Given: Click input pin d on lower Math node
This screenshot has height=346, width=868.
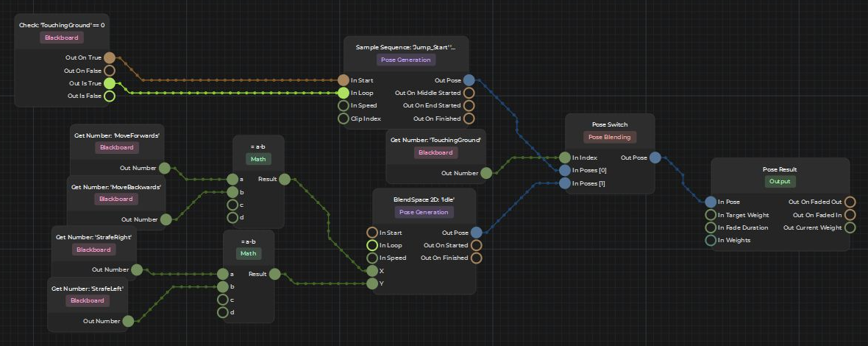Looking at the screenshot, I should (223, 312).
